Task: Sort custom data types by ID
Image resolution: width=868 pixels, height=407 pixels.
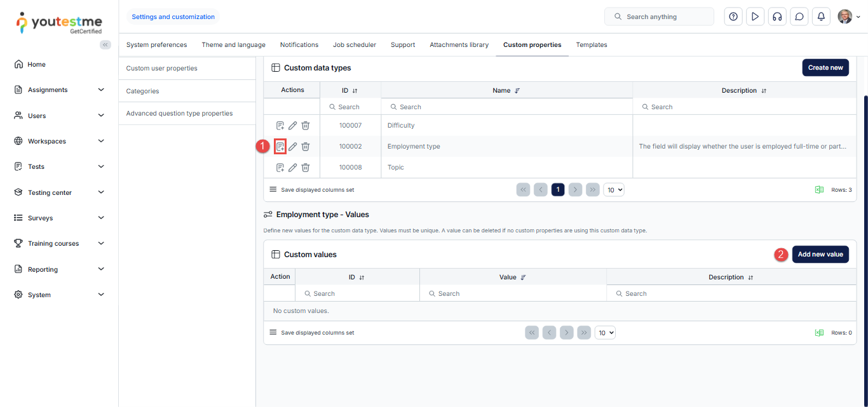Action: tap(355, 91)
